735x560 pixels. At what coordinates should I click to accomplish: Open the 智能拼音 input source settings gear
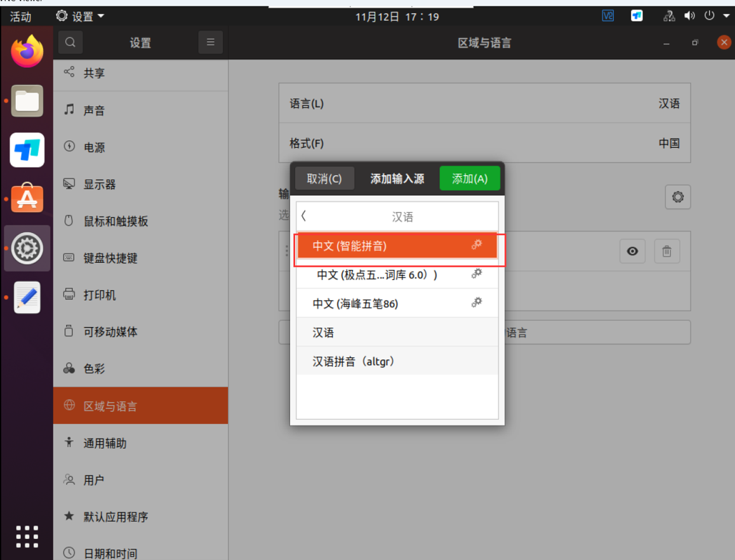[x=477, y=244]
